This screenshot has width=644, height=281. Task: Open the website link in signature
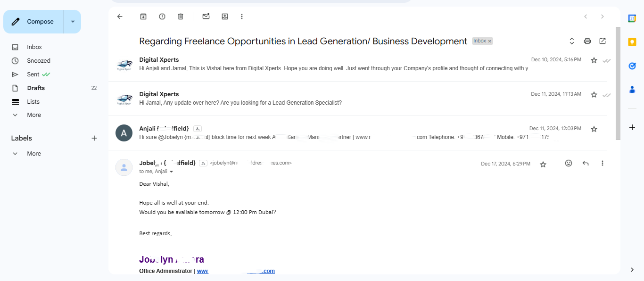(x=236, y=271)
